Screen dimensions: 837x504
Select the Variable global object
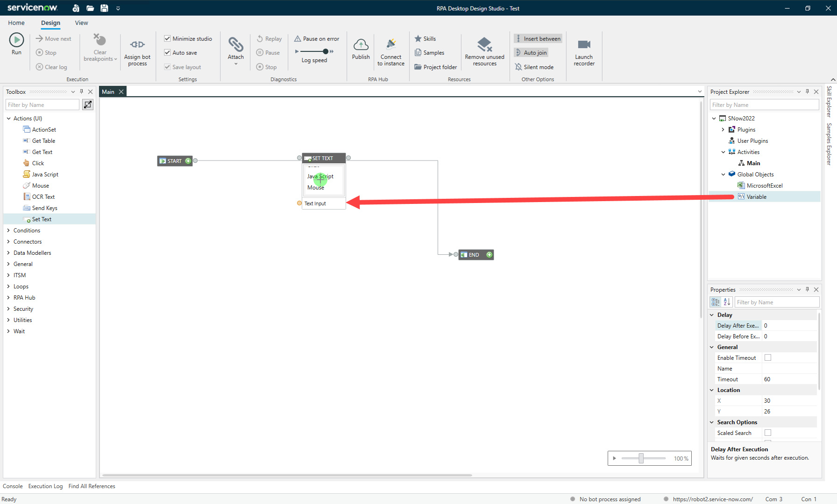(x=756, y=197)
